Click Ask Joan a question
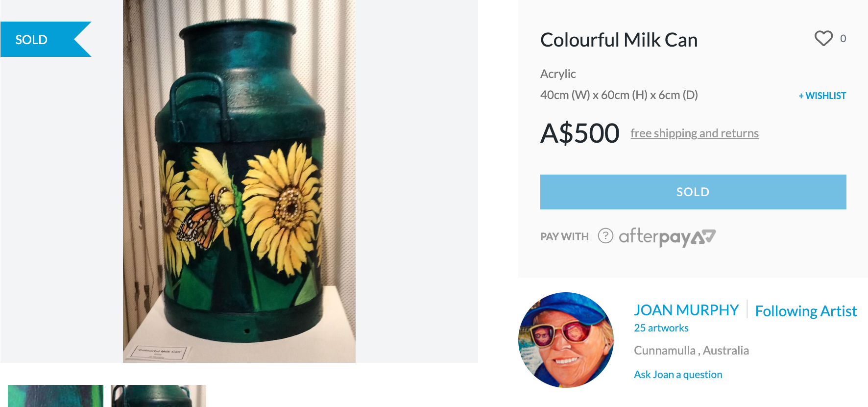 point(677,375)
